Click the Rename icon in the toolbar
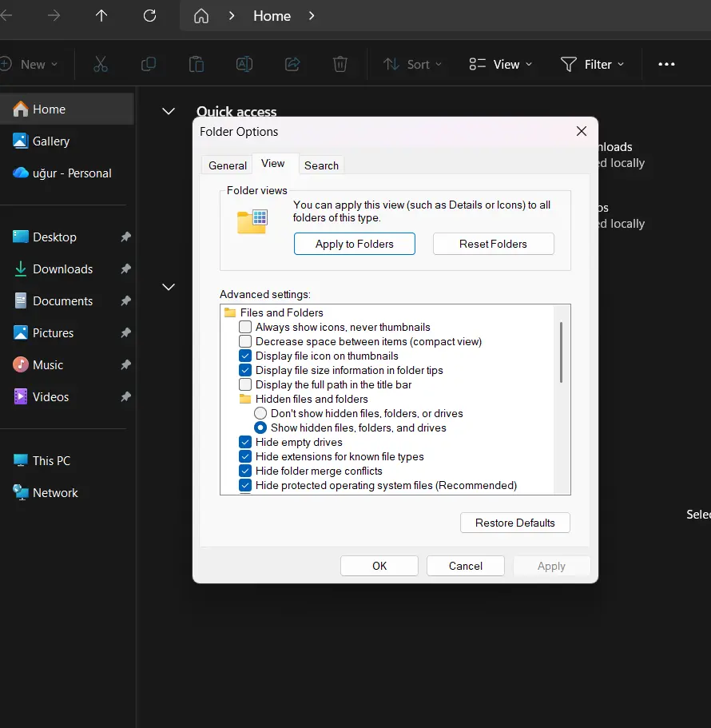Image resolution: width=711 pixels, height=728 pixels. (x=244, y=64)
